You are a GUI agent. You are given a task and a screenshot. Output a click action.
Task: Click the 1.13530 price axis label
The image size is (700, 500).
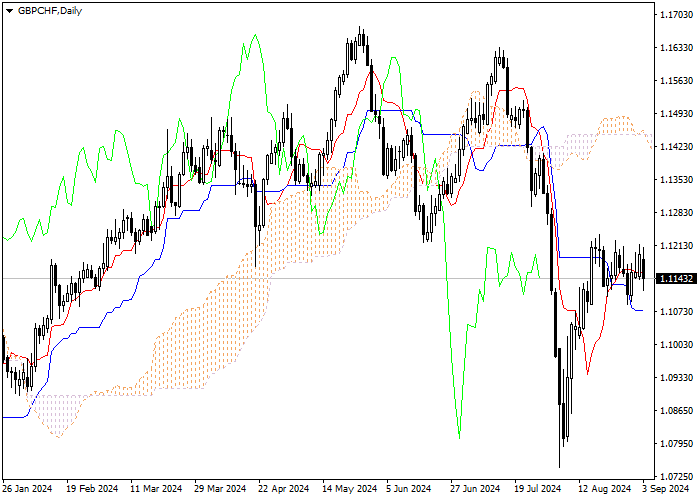(x=676, y=180)
